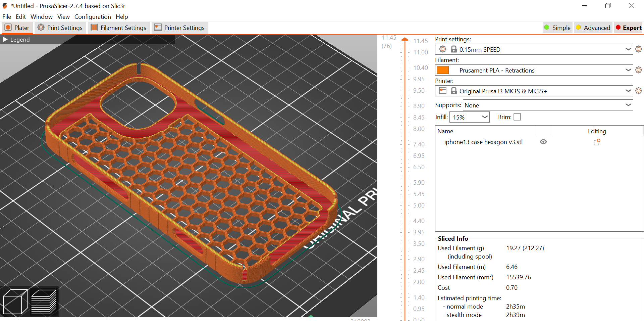The height and width of the screenshot is (321, 644).
Task: Open the File menu
Action: (7, 17)
